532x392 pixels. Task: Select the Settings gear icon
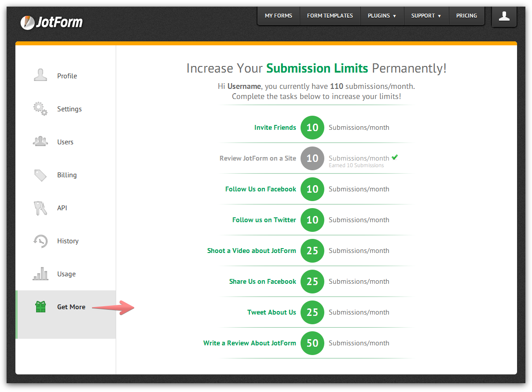pos(40,109)
